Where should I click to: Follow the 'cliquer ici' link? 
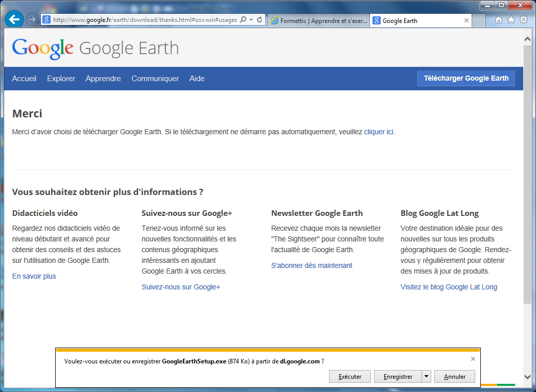coord(379,132)
